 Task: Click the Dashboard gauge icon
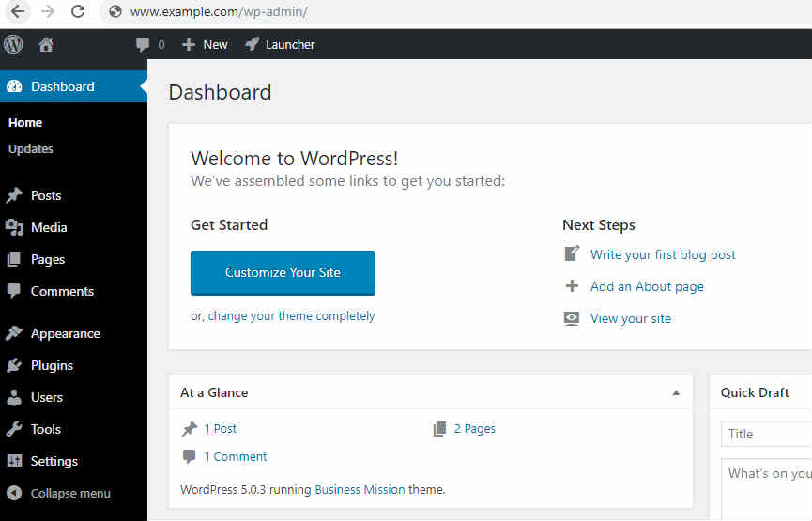14,86
